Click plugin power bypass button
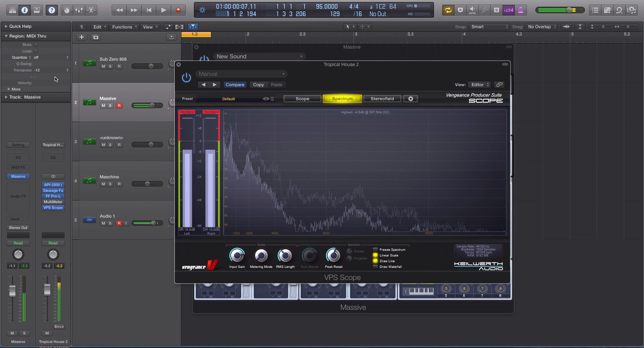Viewport: 644px width, 348px height. (x=186, y=78)
